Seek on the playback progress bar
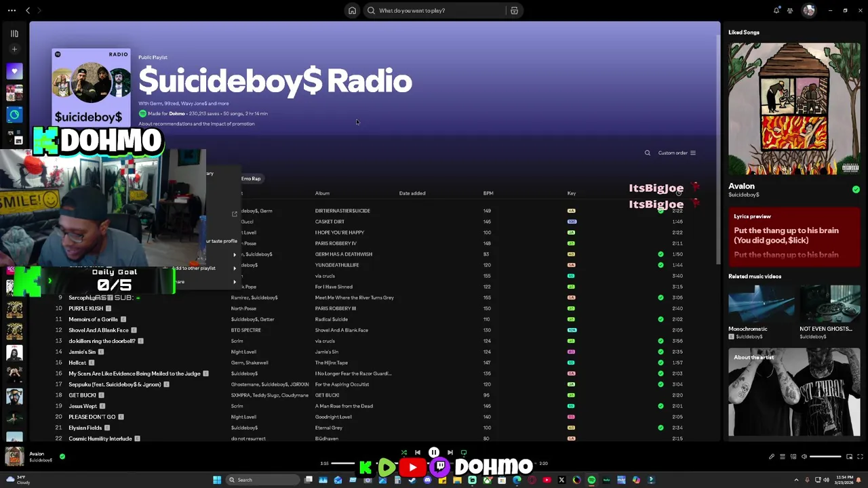 pyautogui.click(x=434, y=464)
